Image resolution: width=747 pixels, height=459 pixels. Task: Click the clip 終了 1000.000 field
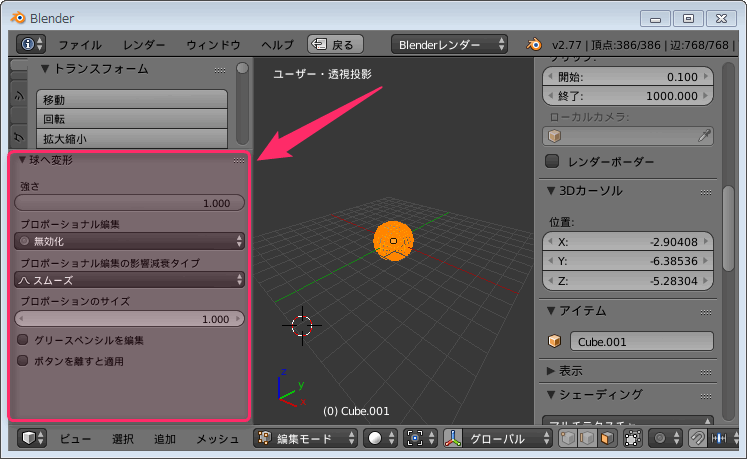coord(628,96)
